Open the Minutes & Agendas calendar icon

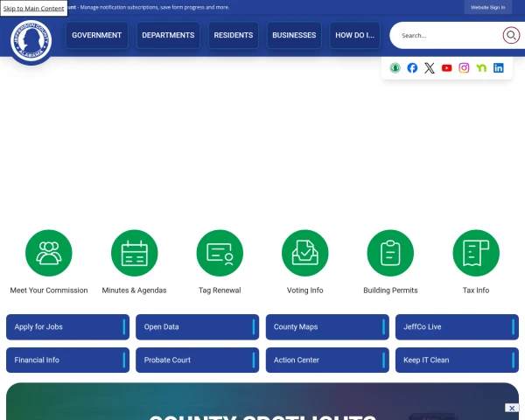point(134,253)
